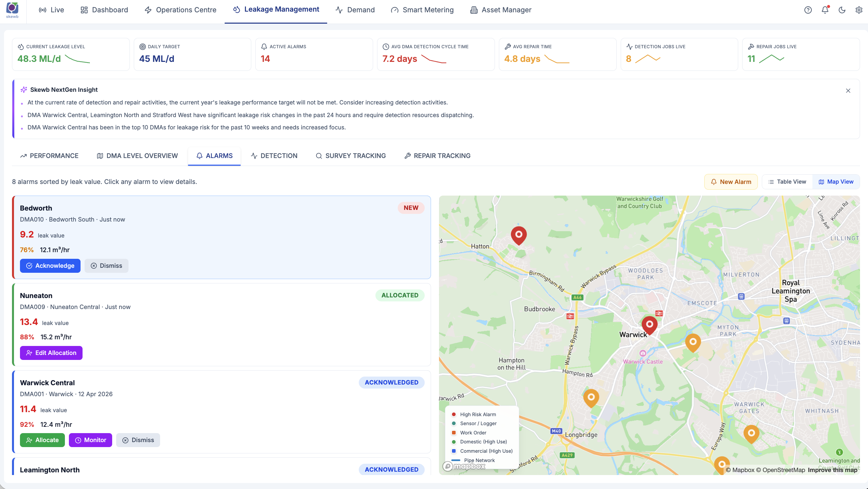Open the Live navigation tab
The image size is (868, 489).
click(x=51, y=10)
